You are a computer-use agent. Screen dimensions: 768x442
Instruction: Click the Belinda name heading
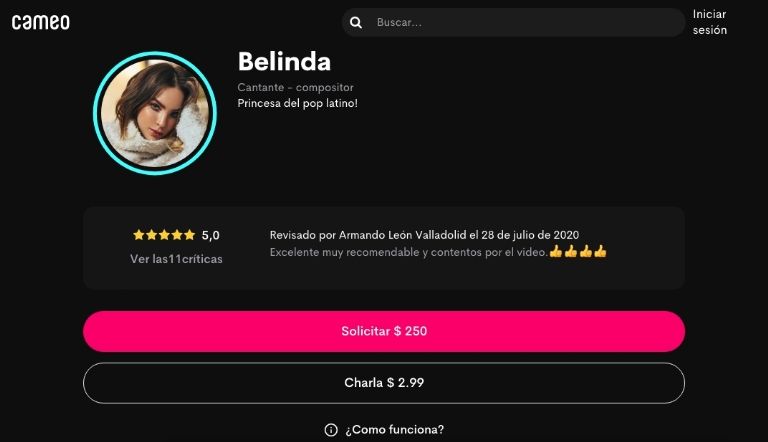coord(284,62)
